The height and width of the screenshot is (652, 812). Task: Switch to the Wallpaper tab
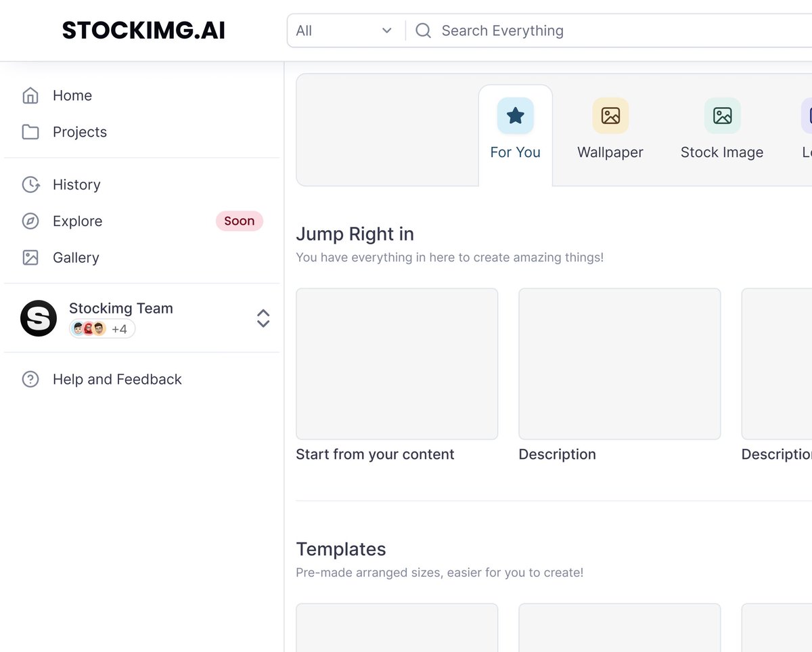tap(610, 152)
